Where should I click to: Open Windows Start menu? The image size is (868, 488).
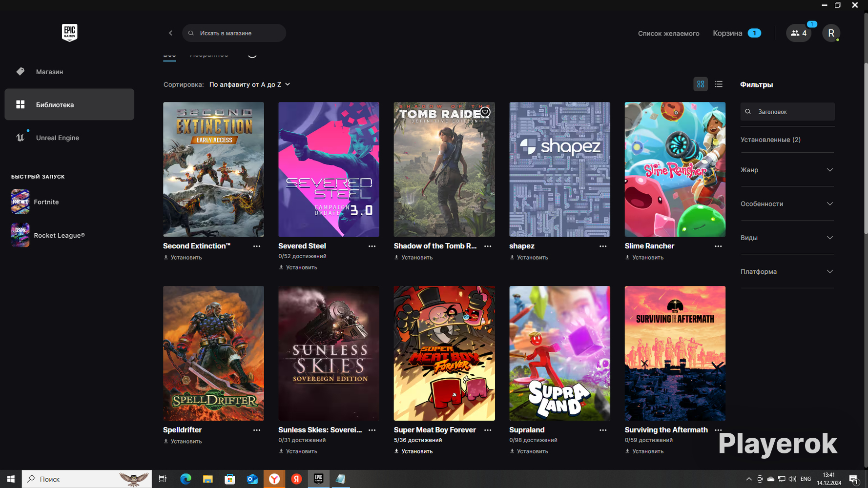tap(11, 479)
